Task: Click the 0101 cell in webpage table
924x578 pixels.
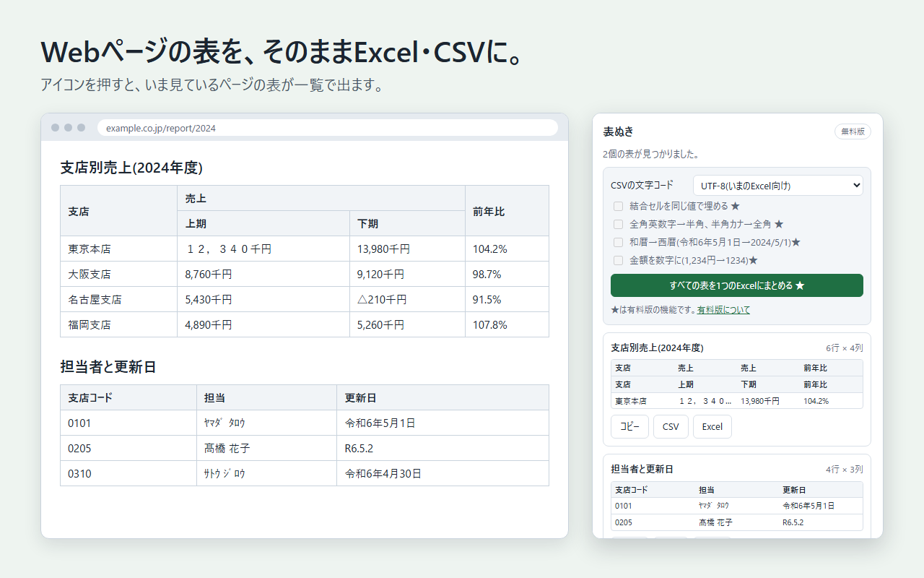Action: coord(128,423)
